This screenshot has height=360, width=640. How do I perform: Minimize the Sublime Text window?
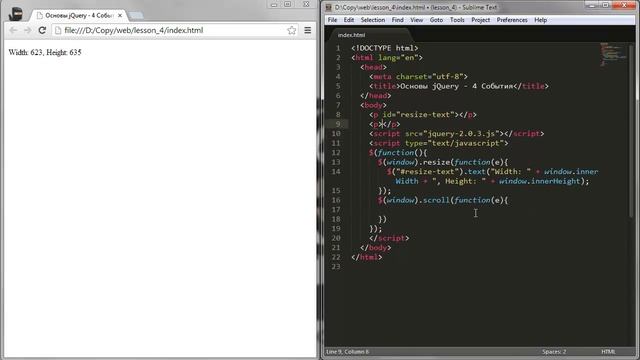click(591, 5)
